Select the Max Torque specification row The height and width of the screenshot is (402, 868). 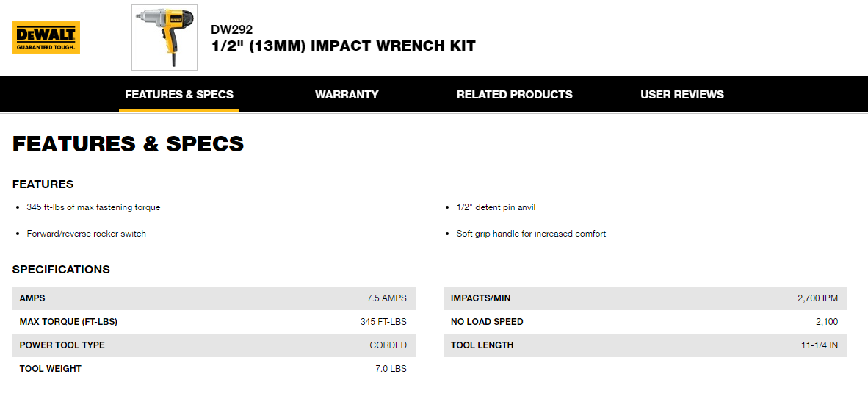click(x=214, y=322)
